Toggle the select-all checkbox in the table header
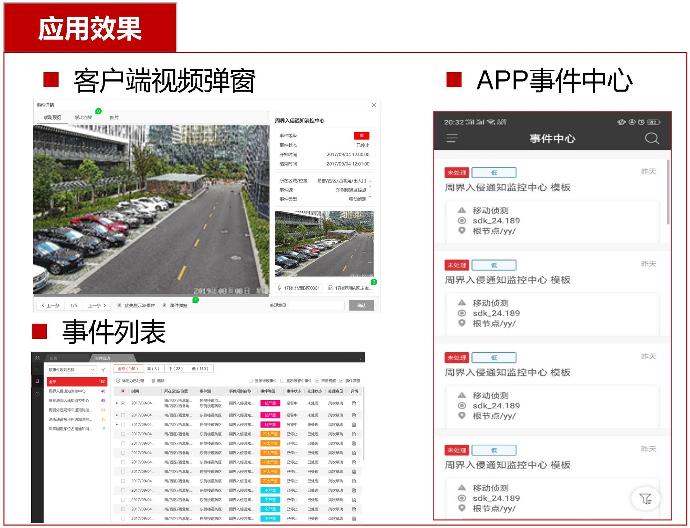This screenshot has width=690, height=528. (122, 391)
